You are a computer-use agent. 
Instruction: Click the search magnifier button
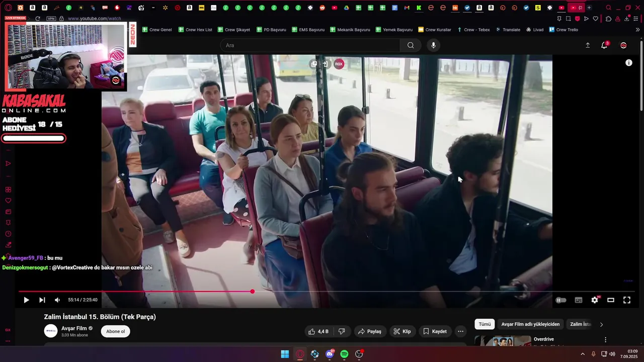(411, 45)
